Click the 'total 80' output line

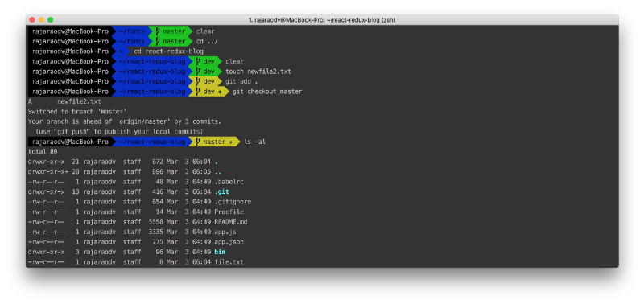[x=43, y=151]
